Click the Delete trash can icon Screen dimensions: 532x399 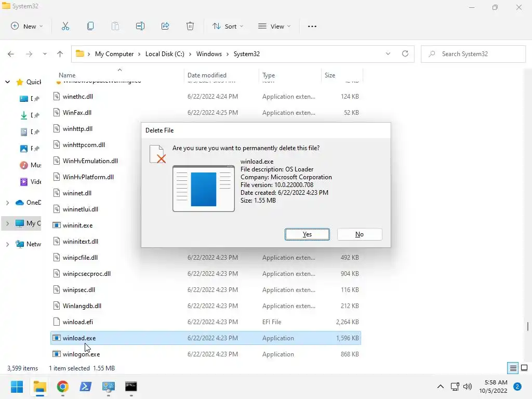pos(190,26)
